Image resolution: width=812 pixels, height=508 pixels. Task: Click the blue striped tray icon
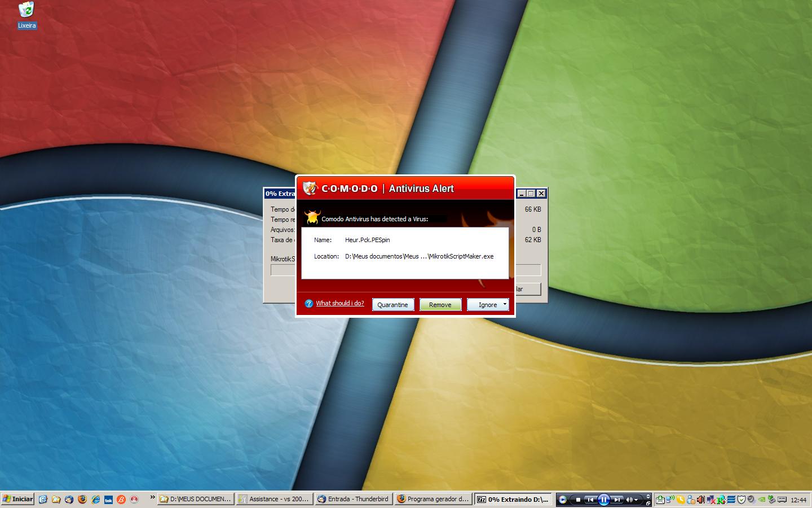click(x=731, y=500)
